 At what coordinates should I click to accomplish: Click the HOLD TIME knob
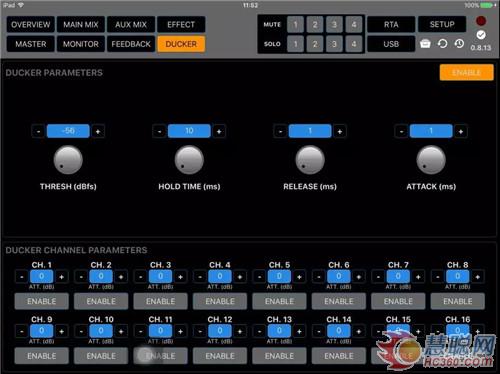click(x=189, y=160)
